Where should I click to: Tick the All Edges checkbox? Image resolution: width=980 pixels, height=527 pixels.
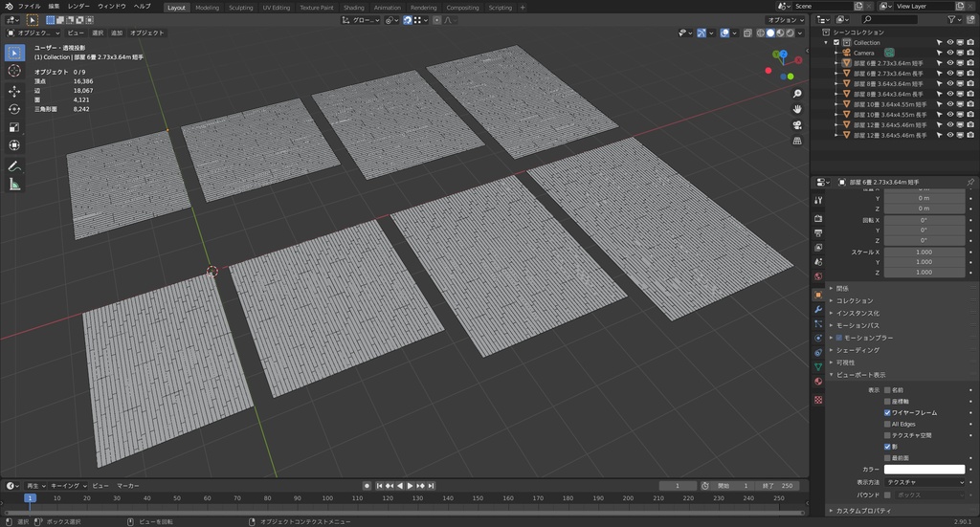click(x=887, y=424)
